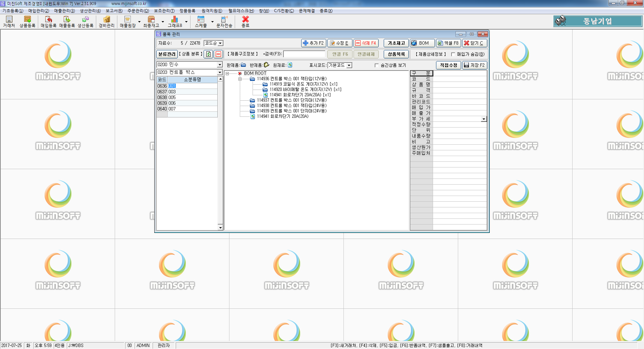The height and width of the screenshot is (349, 644).
Task: Toggle 매입가 숨김(B) checkbox
Action: coord(453,54)
